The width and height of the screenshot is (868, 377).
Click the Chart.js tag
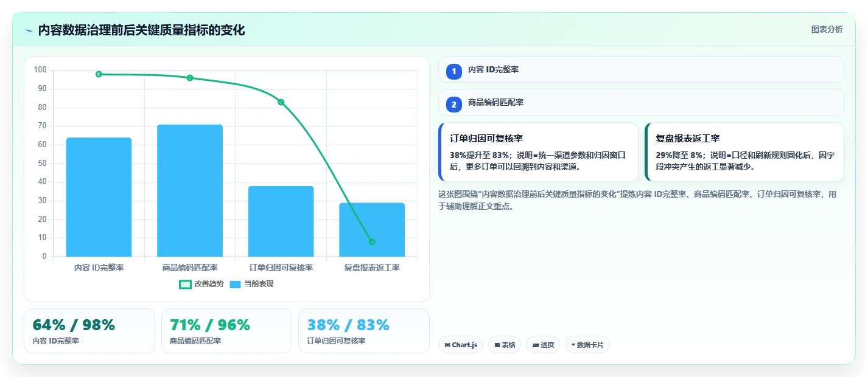461,345
